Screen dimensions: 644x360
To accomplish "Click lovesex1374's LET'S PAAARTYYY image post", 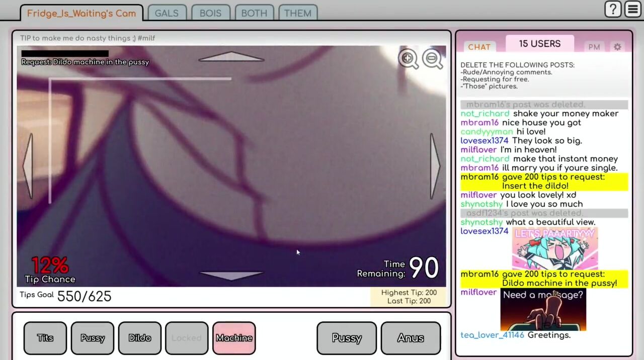I will (x=554, y=248).
